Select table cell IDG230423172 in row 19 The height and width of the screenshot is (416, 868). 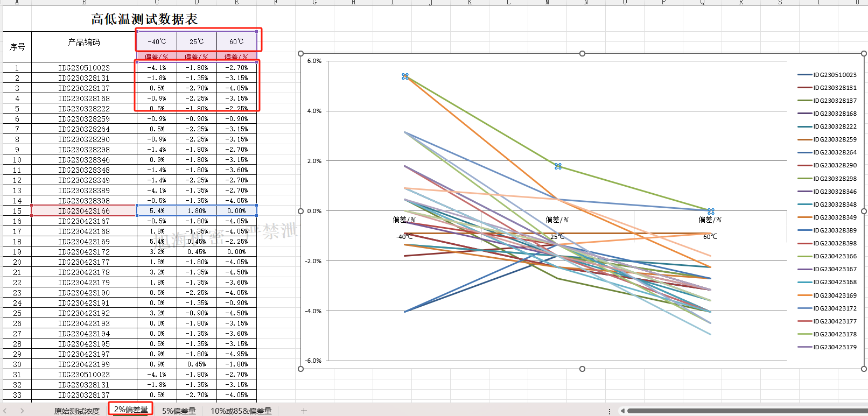[x=84, y=252]
